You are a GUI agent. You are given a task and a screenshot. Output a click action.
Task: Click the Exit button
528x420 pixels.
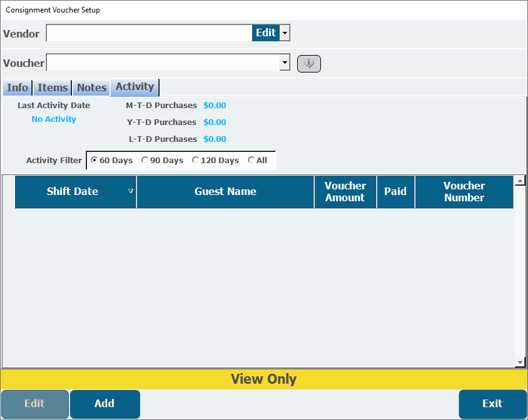(492, 404)
